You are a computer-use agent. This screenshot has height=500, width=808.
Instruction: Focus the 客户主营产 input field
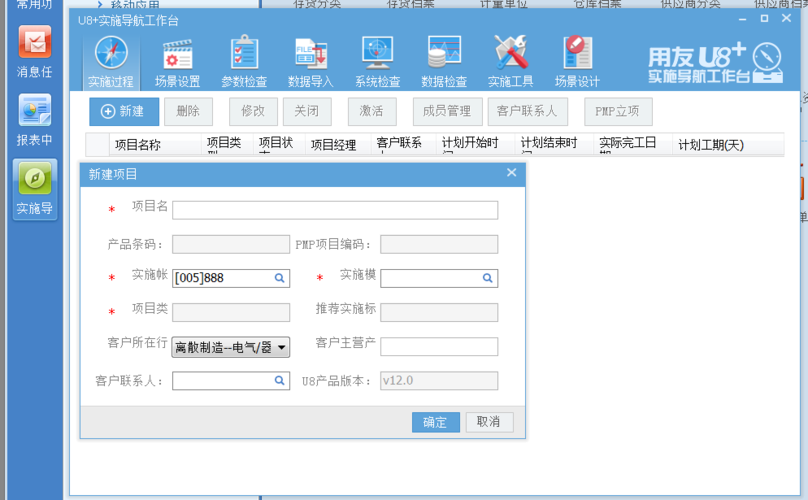pyautogui.click(x=439, y=346)
